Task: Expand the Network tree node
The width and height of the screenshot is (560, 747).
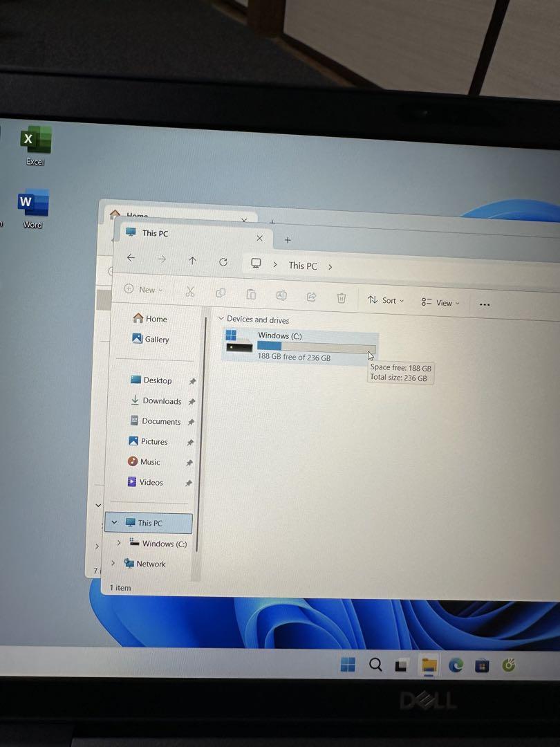Action: point(113,562)
